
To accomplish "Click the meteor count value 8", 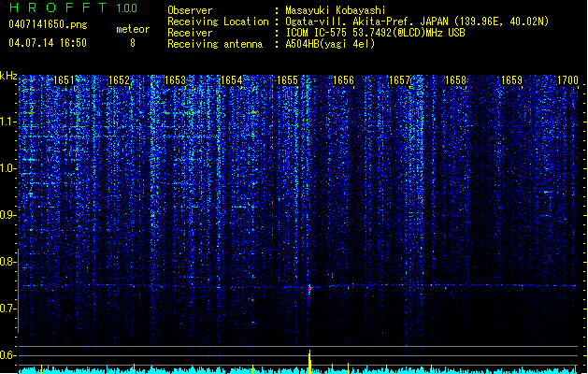I will tap(133, 43).
